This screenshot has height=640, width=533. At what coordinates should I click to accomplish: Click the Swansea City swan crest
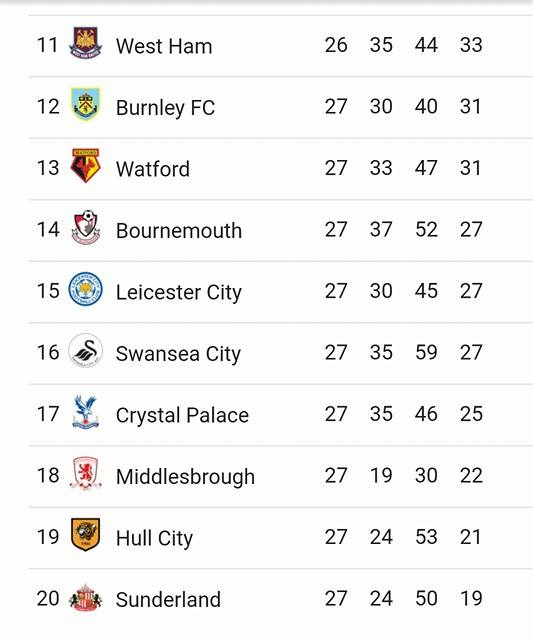[85, 351]
